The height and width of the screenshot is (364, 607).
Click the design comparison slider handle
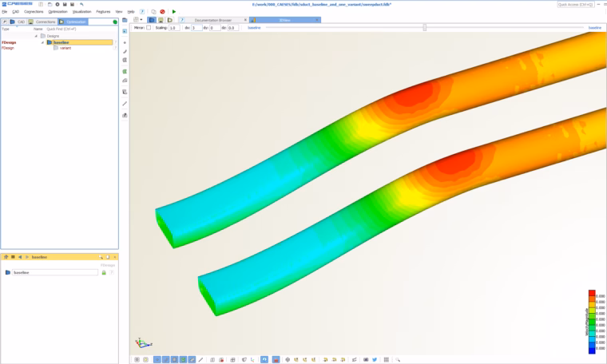(425, 27)
